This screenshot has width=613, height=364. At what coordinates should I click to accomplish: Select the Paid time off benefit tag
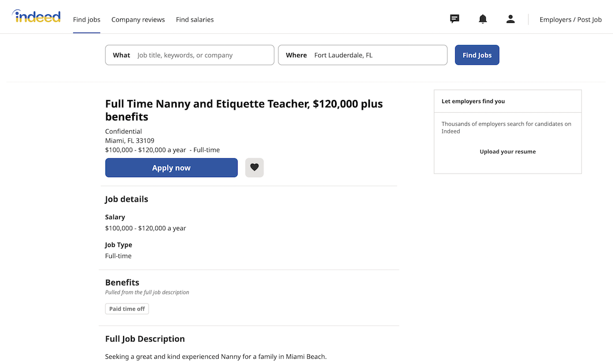(127, 309)
